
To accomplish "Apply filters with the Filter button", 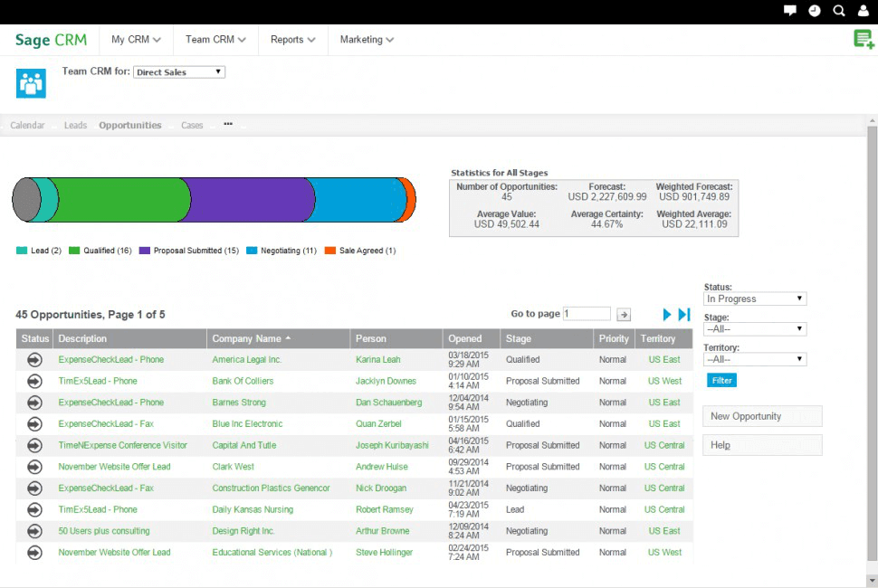I will (721, 380).
